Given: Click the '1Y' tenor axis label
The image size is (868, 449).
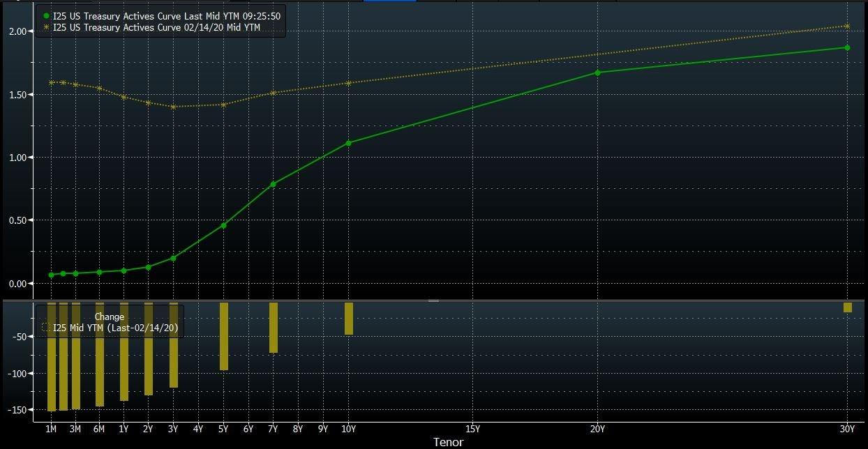Looking at the screenshot, I should click(x=124, y=429).
